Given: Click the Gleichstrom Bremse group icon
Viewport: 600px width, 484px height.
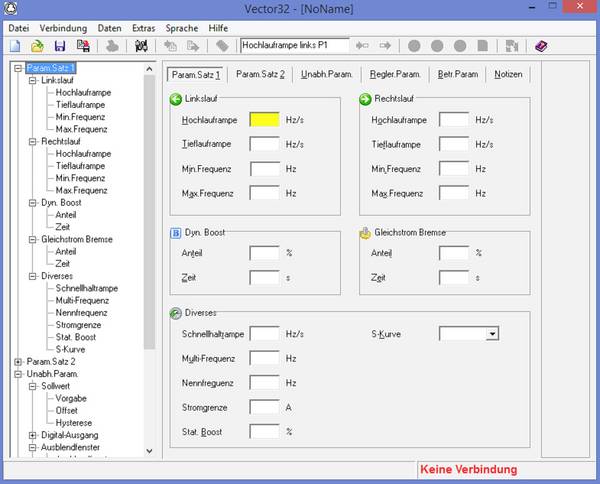Looking at the screenshot, I should (x=365, y=233).
